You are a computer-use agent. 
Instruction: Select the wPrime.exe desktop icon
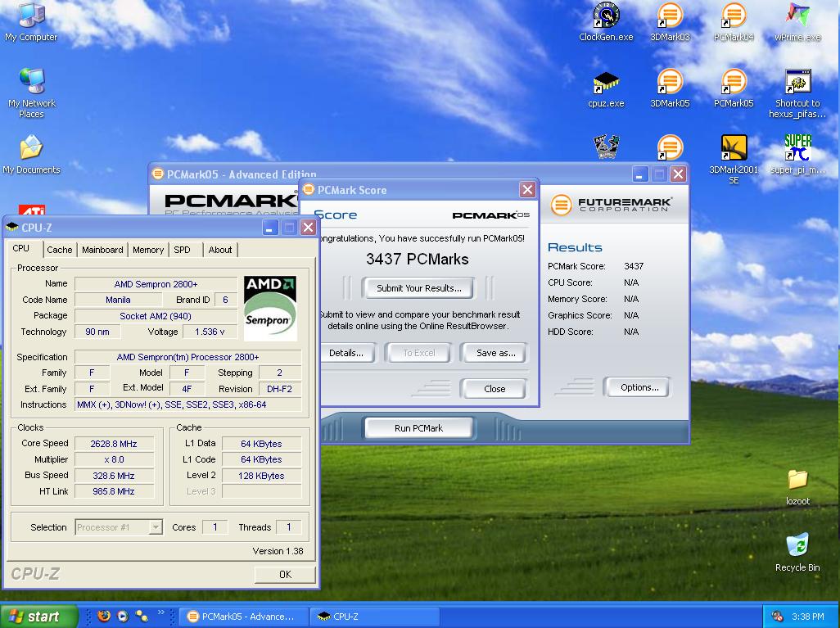797,21
